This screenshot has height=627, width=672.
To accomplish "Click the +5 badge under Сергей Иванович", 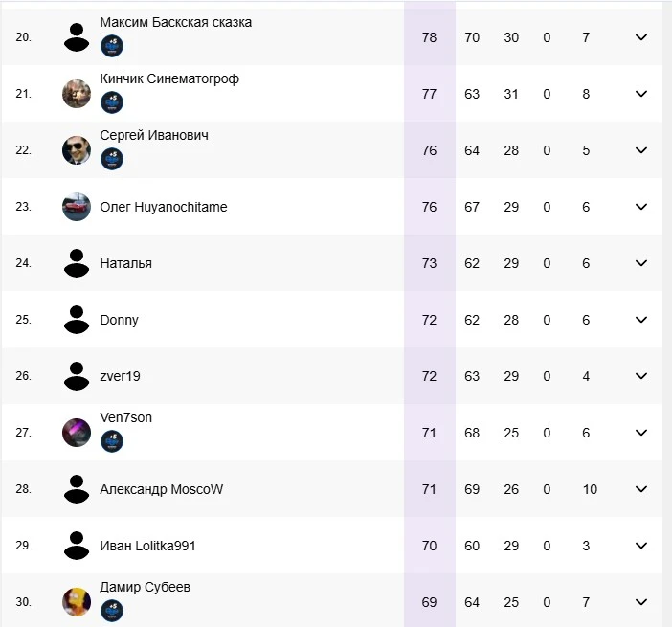I will tap(112, 159).
